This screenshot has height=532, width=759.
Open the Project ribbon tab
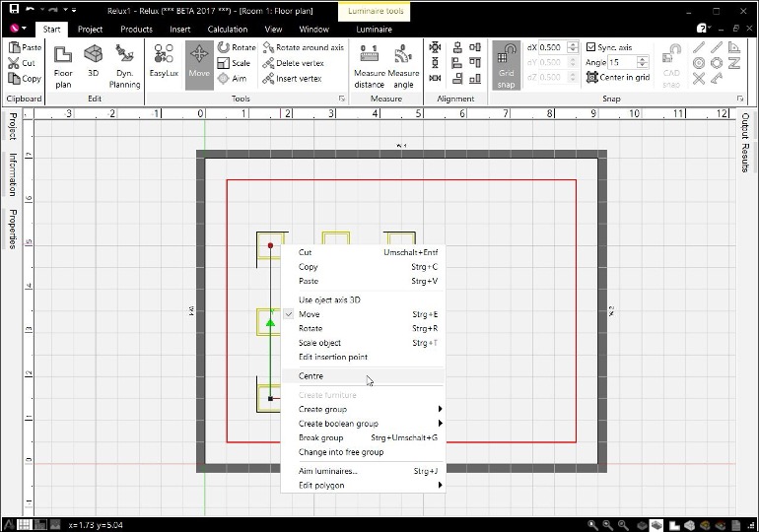tap(90, 29)
